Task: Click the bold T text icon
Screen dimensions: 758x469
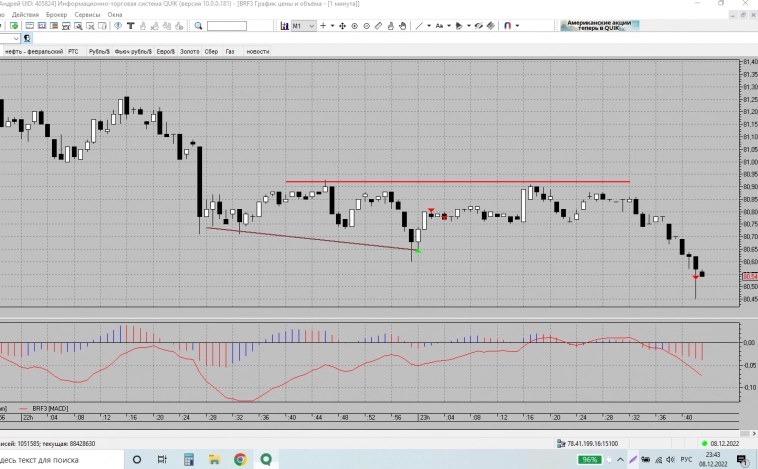Action: click(131, 25)
